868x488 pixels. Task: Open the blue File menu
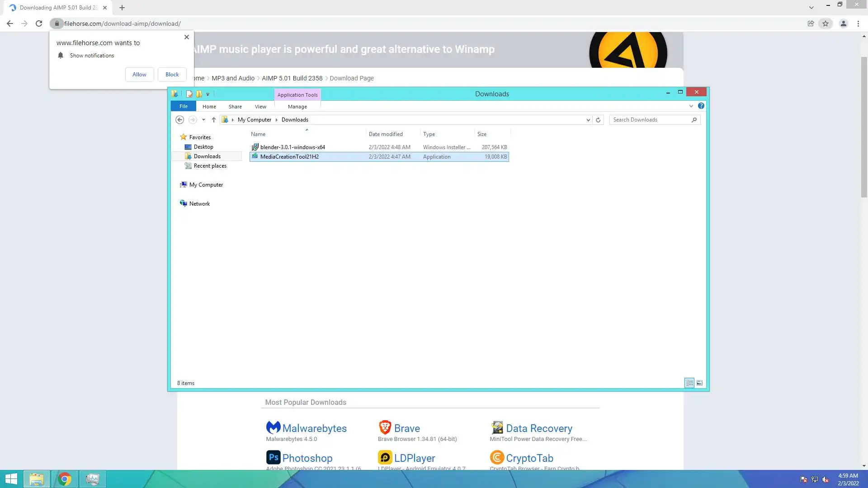(183, 106)
